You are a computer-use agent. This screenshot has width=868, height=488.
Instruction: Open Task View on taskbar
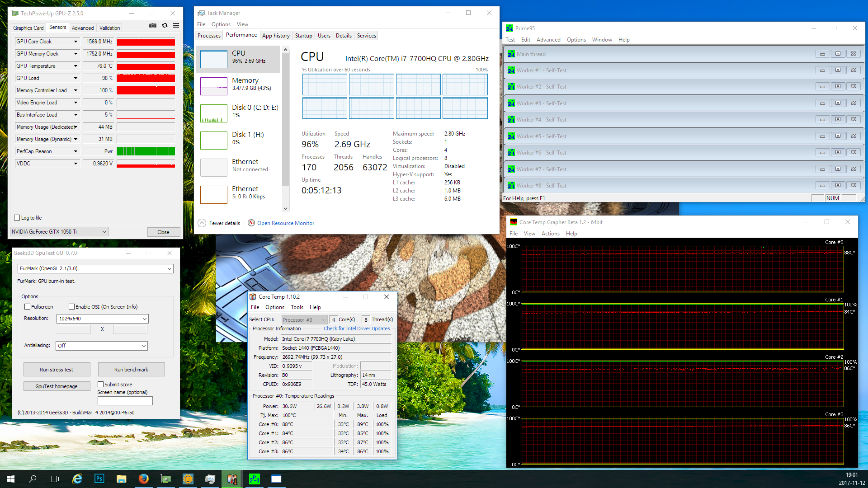(x=54, y=479)
